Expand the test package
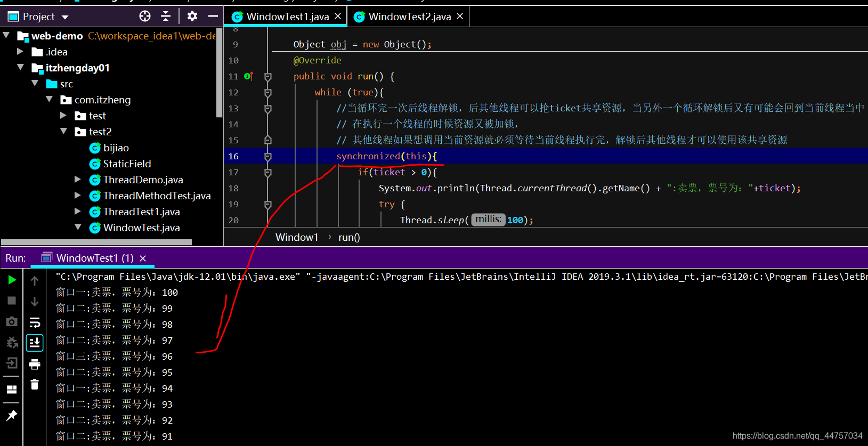This screenshot has height=446, width=868. click(x=63, y=116)
